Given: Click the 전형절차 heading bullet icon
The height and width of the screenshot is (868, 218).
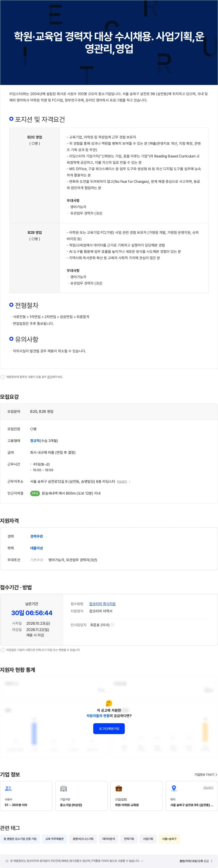Looking at the screenshot, I should click(11, 305).
